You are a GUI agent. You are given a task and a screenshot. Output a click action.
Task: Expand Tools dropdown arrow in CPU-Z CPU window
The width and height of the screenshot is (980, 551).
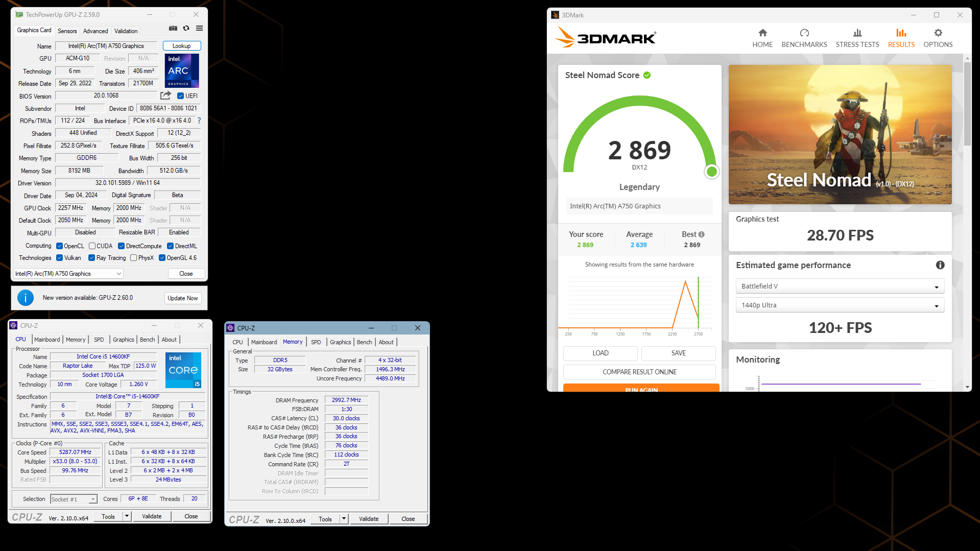click(127, 516)
